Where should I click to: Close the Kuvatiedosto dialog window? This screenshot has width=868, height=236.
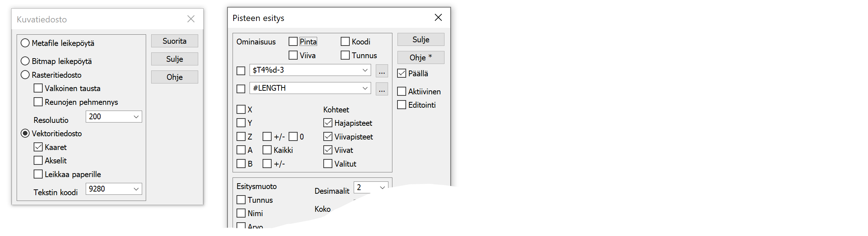click(191, 19)
